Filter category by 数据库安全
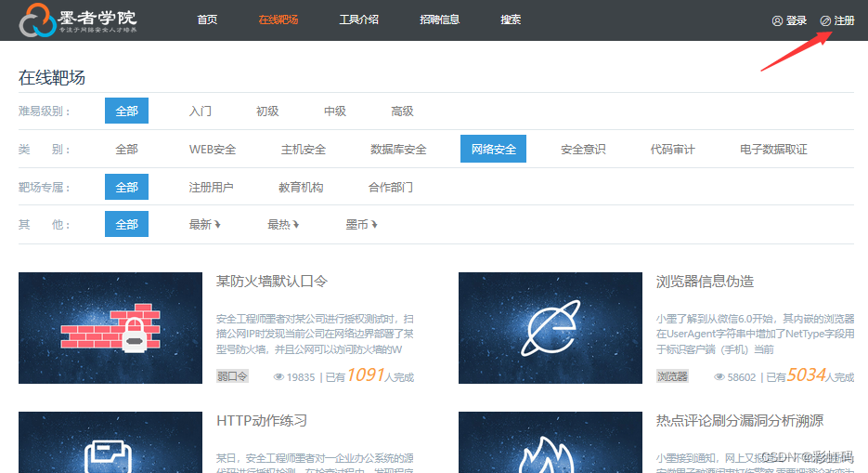Viewport: 868px width, 473px height. point(398,149)
